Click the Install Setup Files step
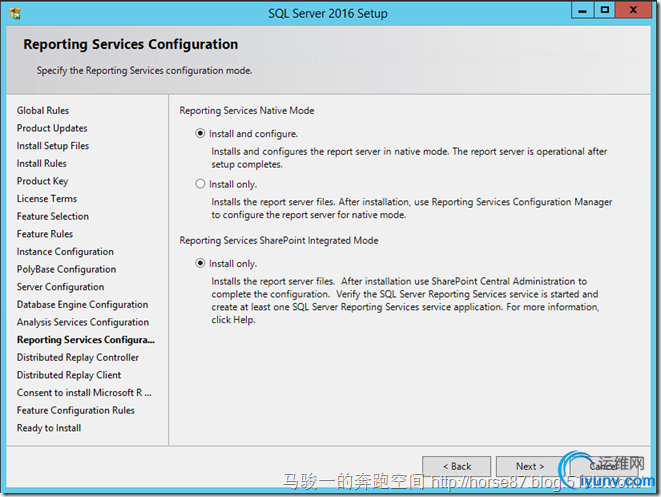The width and height of the screenshot is (661, 497). (53, 146)
